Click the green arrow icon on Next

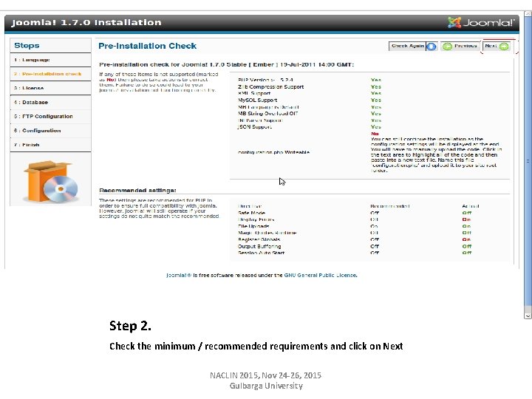tap(504, 47)
